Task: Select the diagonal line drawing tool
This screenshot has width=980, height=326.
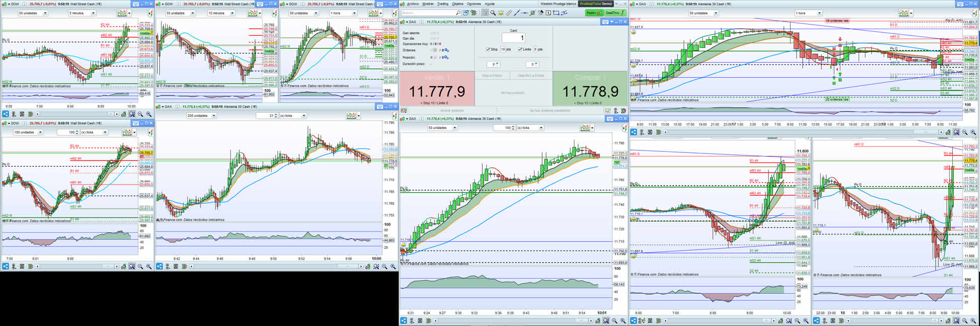Action: [x=517, y=13]
